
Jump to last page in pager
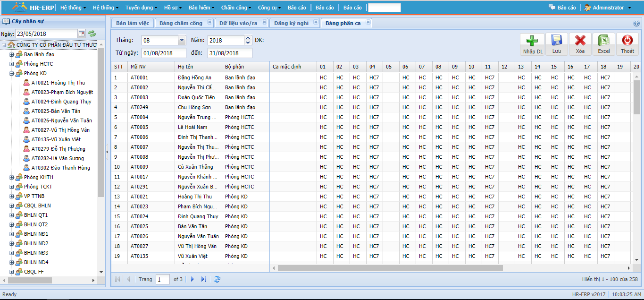click(204, 279)
